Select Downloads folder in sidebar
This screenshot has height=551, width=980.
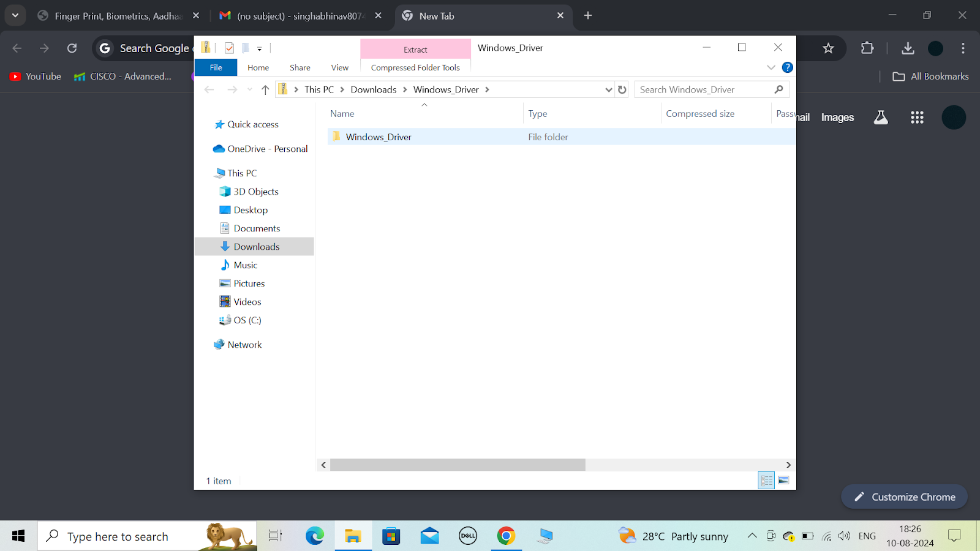click(x=254, y=246)
